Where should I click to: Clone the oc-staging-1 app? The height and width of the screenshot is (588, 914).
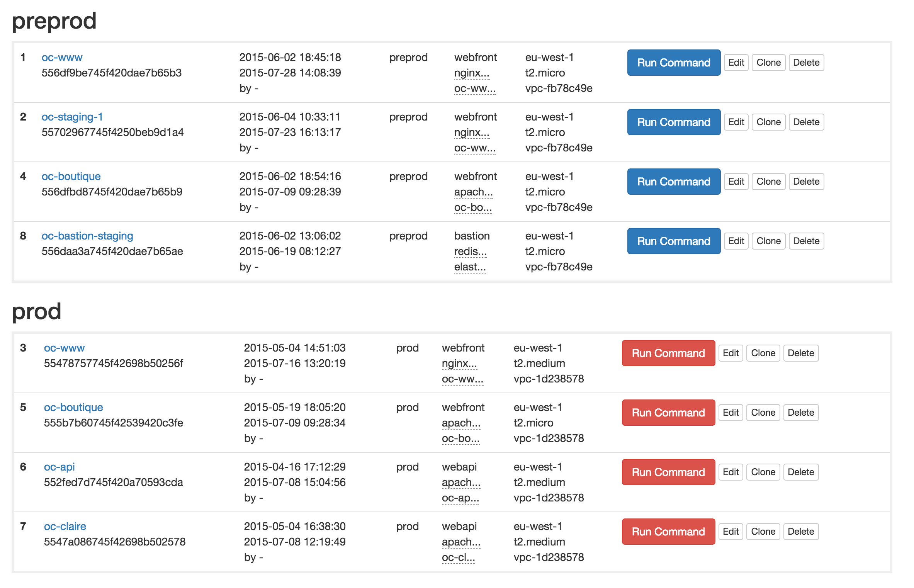[x=768, y=122]
